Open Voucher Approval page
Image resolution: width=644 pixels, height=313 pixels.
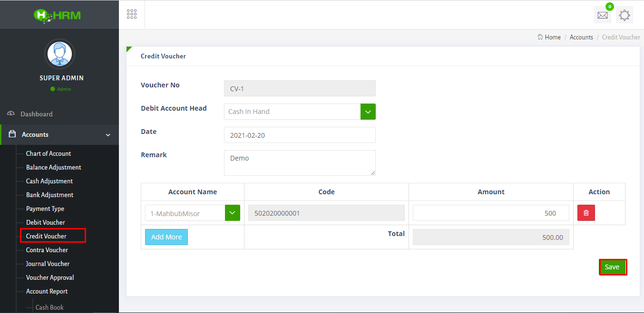pyautogui.click(x=49, y=277)
